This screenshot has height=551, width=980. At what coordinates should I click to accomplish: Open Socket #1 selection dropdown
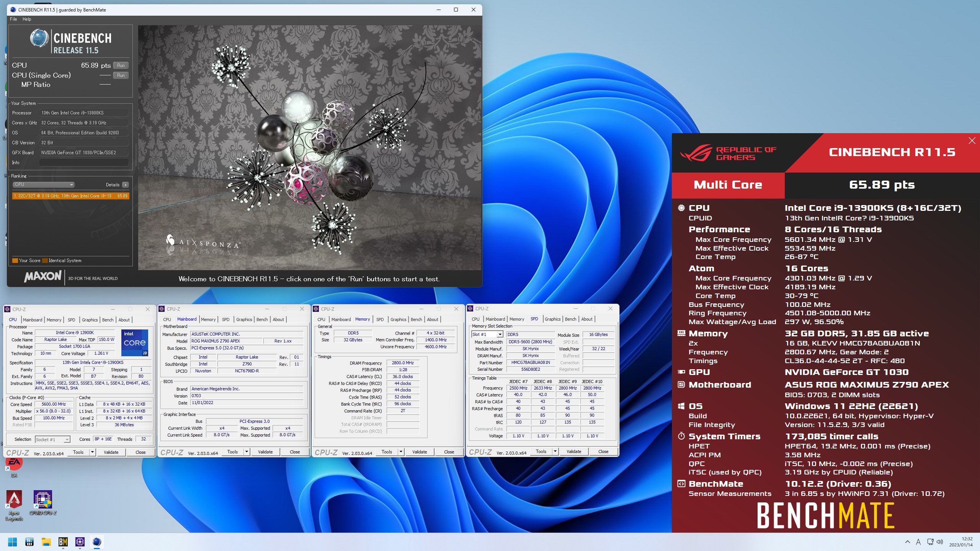pyautogui.click(x=53, y=440)
